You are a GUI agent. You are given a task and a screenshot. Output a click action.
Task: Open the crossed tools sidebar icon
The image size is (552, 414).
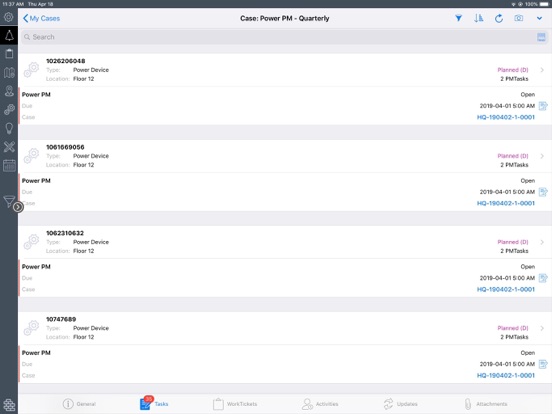(x=9, y=147)
